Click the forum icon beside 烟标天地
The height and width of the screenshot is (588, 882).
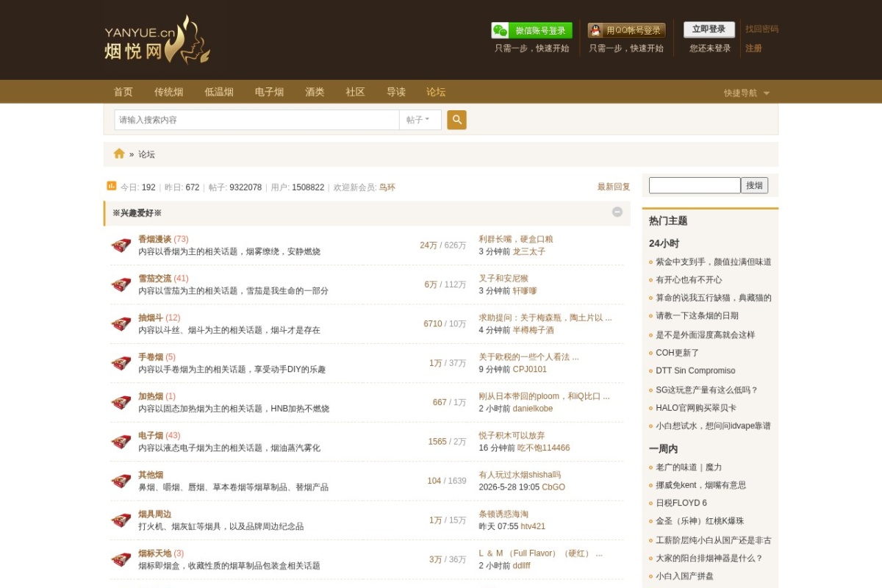click(x=121, y=559)
